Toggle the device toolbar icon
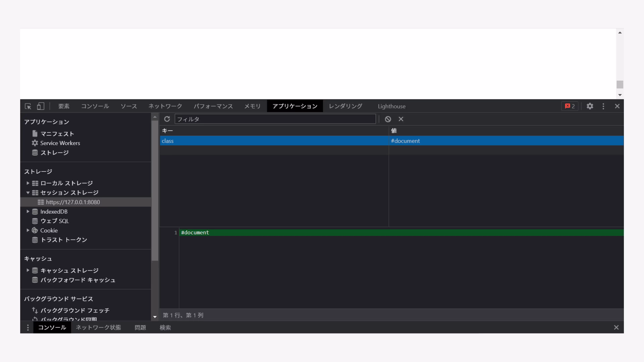644x362 pixels. click(40, 106)
